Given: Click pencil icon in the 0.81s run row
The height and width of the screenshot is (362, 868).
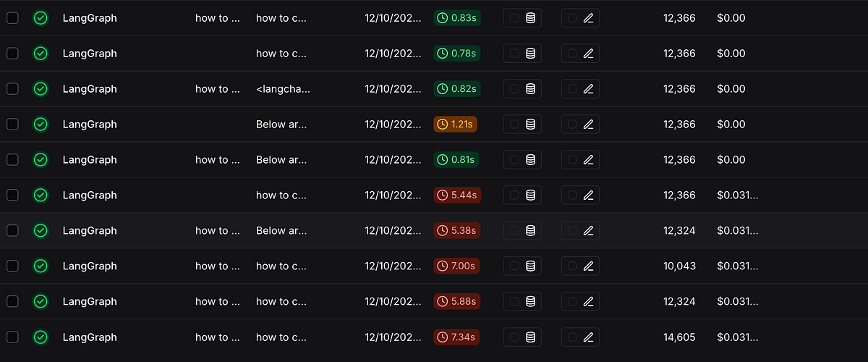Looking at the screenshot, I should [x=588, y=160].
